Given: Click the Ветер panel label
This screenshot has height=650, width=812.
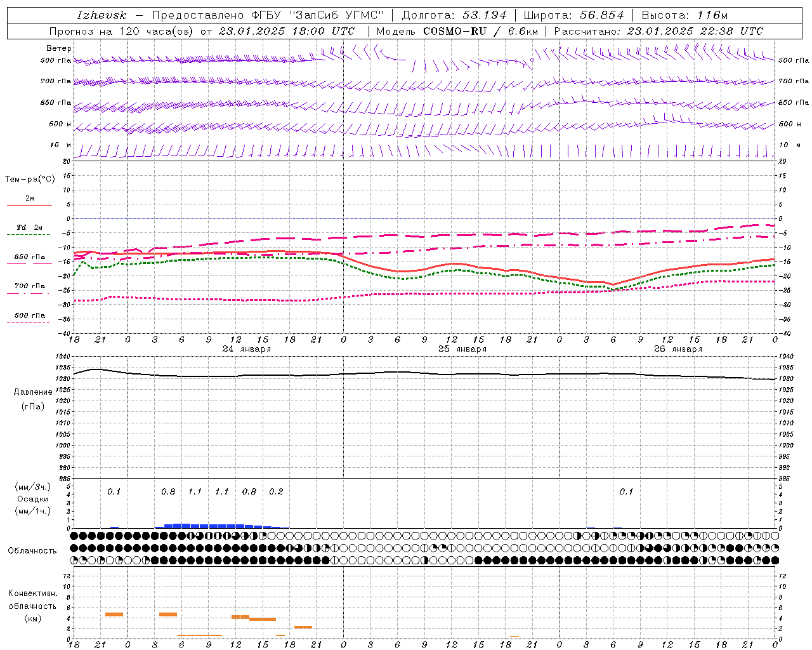Looking at the screenshot, I should (59, 48).
